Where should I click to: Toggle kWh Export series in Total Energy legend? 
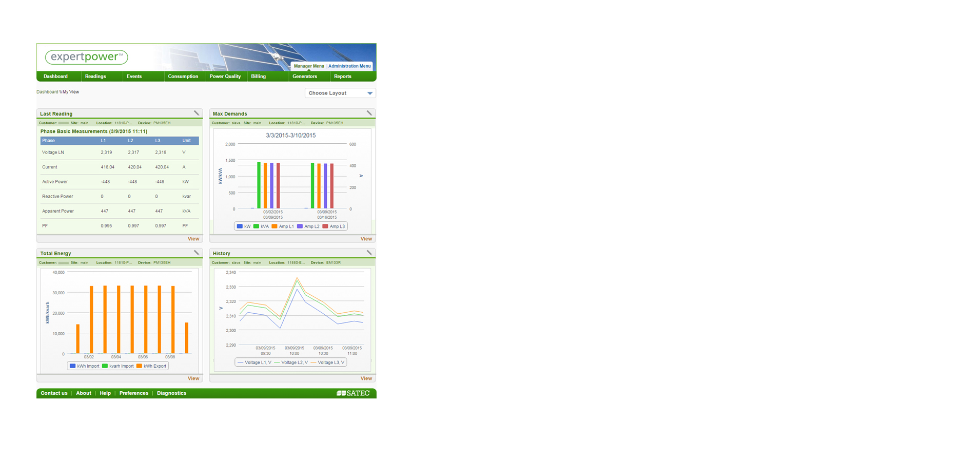[151, 366]
